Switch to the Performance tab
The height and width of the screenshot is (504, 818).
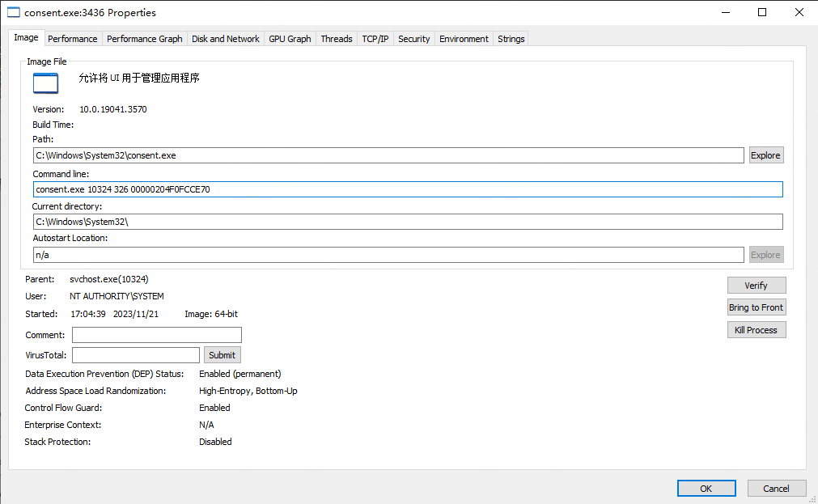[72, 39]
